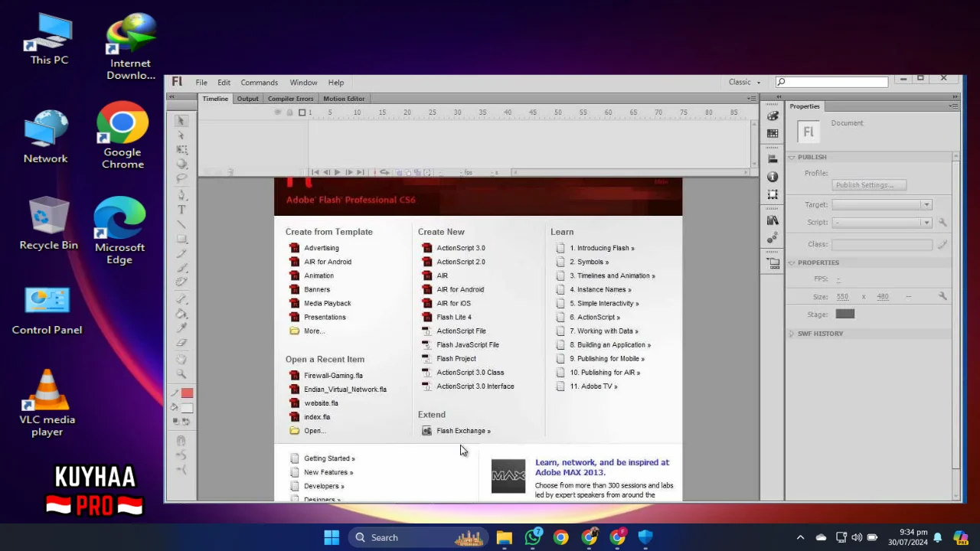Select the Eyedropper tool
This screenshot has width=980, height=551.
click(x=181, y=328)
